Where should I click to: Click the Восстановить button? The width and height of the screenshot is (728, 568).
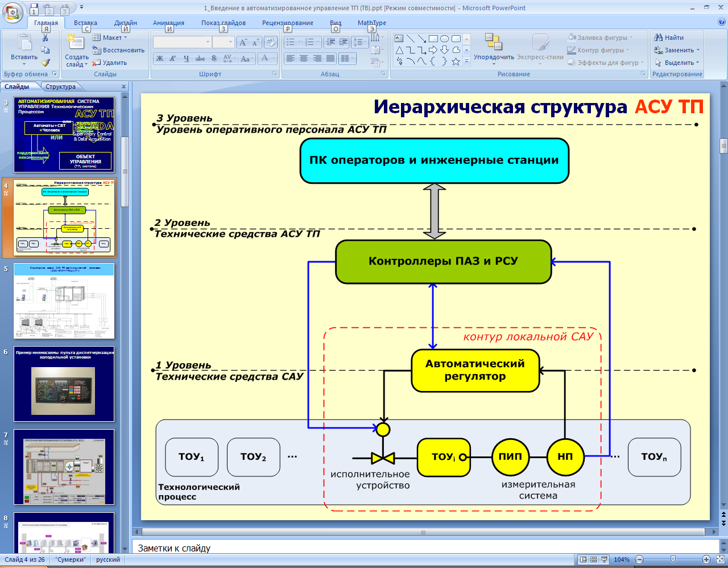pyautogui.click(x=118, y=50)
